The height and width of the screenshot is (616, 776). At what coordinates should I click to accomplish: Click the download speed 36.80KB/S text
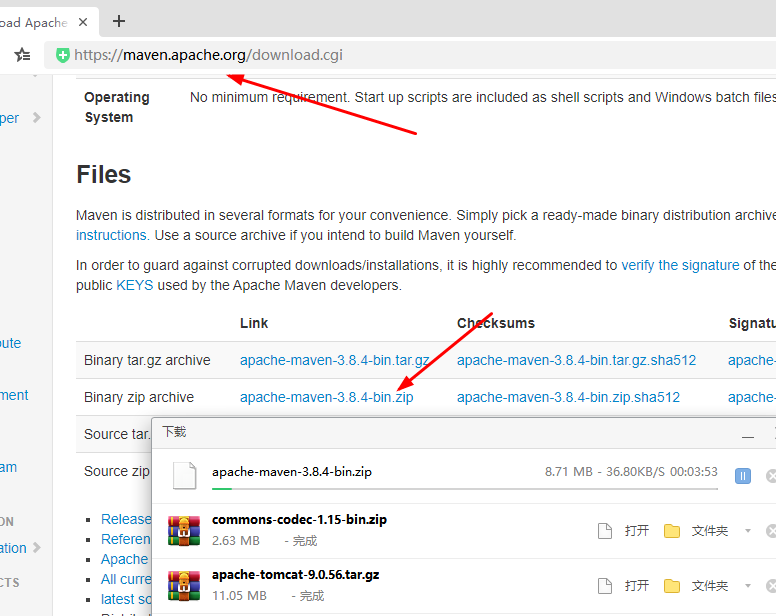635,472
